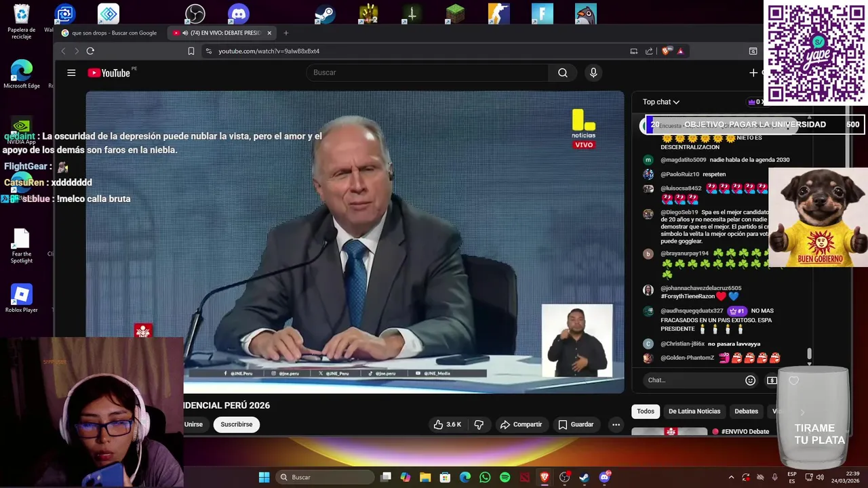Viewport: 868px width, 488px height.
Task: Click the Guardar save button
Action: [x=576, y=424]
